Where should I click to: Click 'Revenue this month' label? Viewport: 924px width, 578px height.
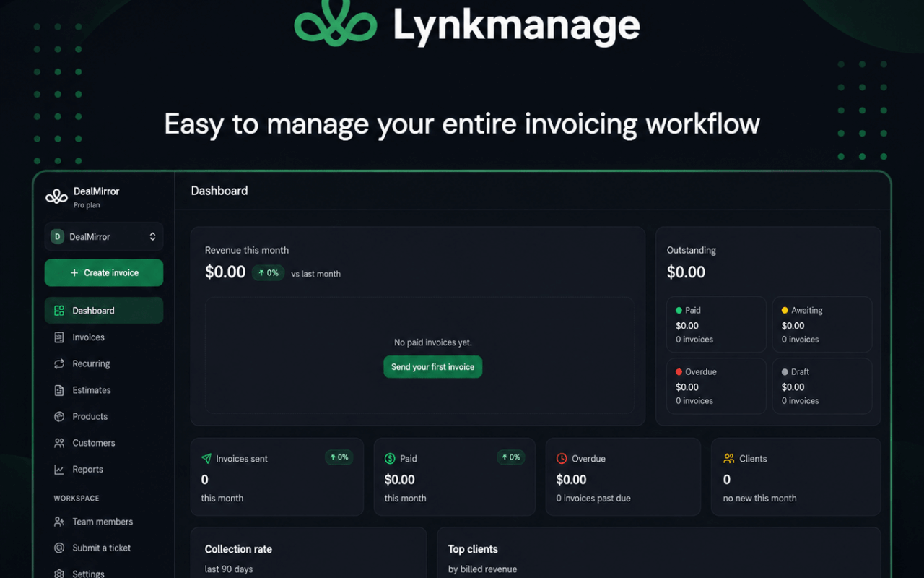coord(247,251)
